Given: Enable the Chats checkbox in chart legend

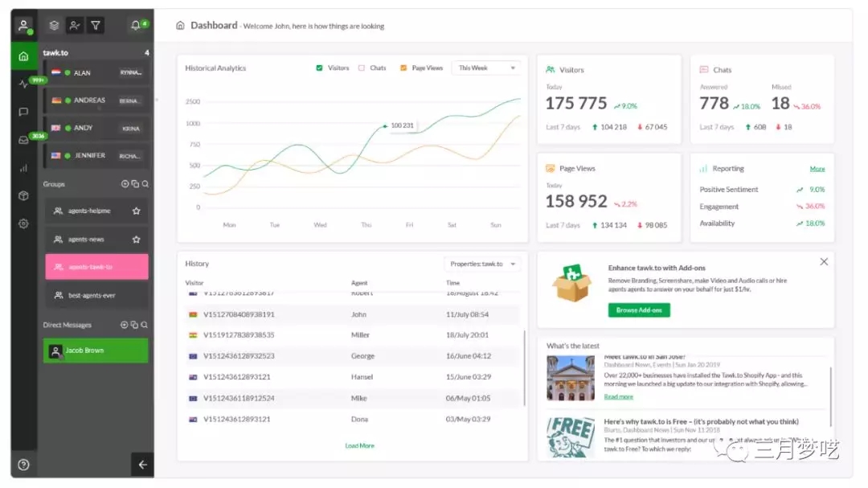Looking at the screenshot, I should [x=362, y=68].
